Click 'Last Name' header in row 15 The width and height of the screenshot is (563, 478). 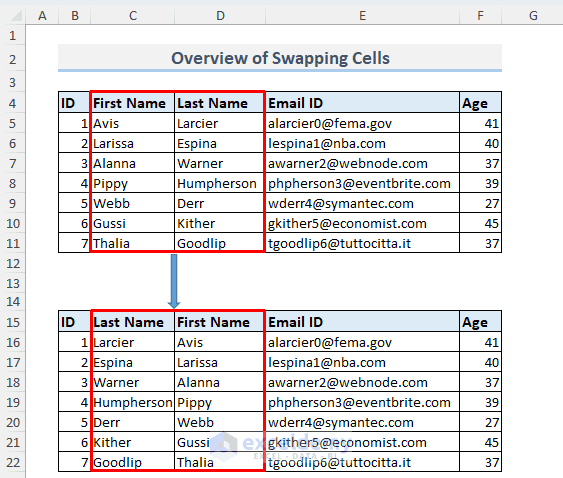(x=132, y=322)
